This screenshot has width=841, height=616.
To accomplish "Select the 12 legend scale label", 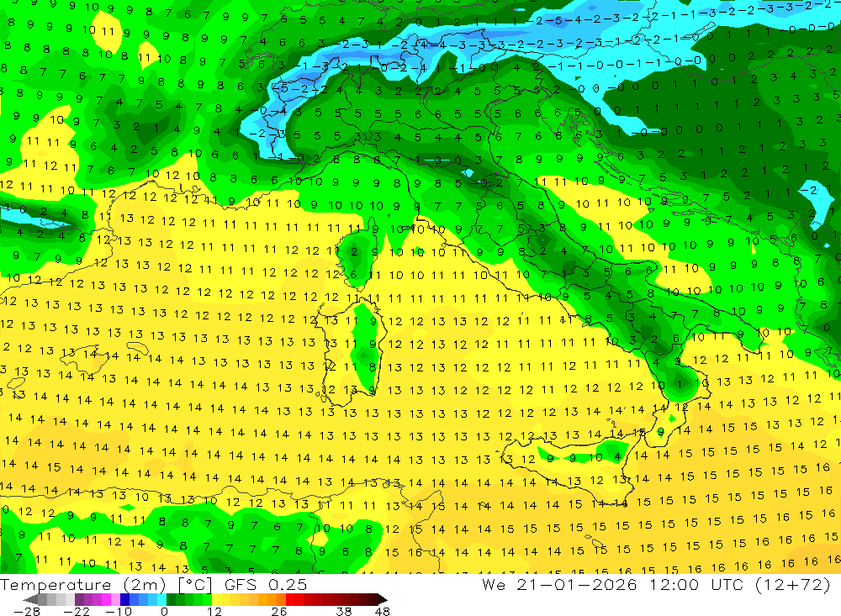I will (214, 611).
